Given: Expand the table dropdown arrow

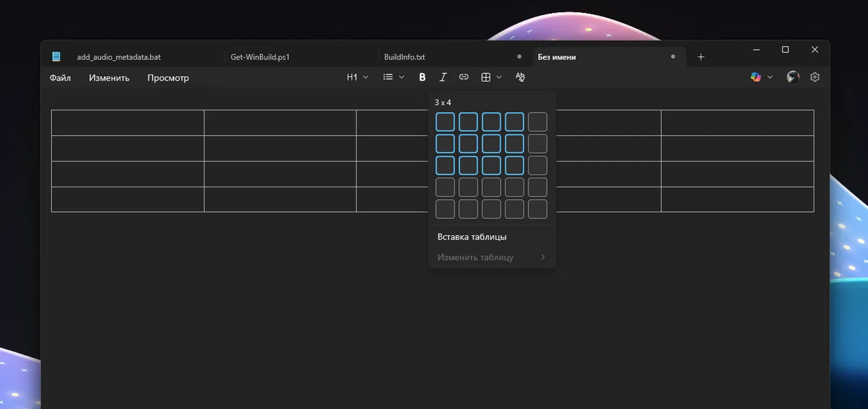Looking at the screenshot, I should coord(499,77).
